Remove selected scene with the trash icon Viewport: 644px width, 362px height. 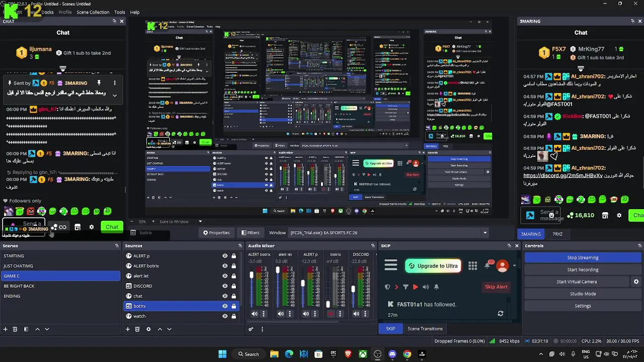tap(15, 329)
